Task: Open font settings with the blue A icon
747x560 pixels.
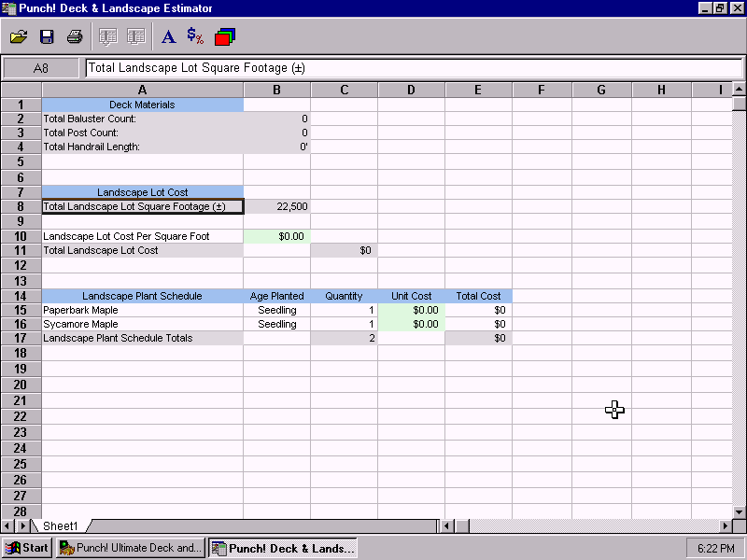Action: (x=168, y=36)
